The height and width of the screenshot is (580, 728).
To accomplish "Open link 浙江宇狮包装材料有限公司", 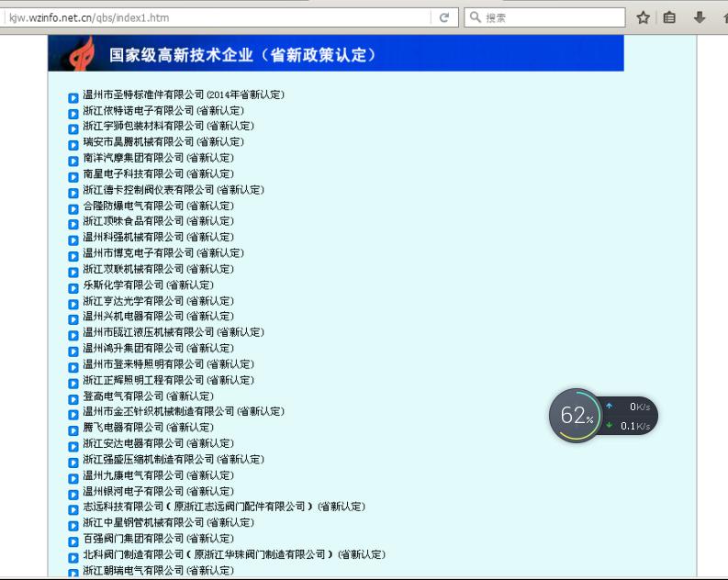I will 169,126.
